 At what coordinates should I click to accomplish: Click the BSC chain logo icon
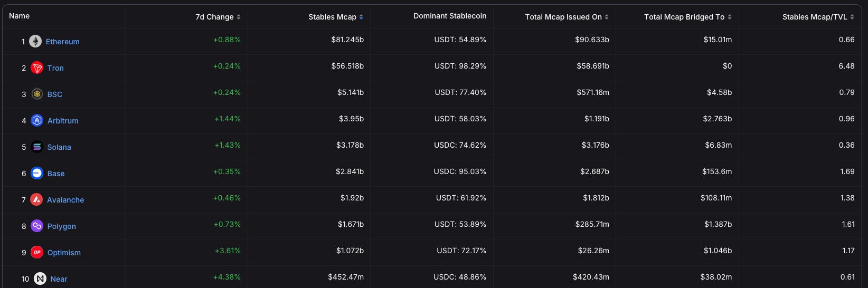point(37,94)
